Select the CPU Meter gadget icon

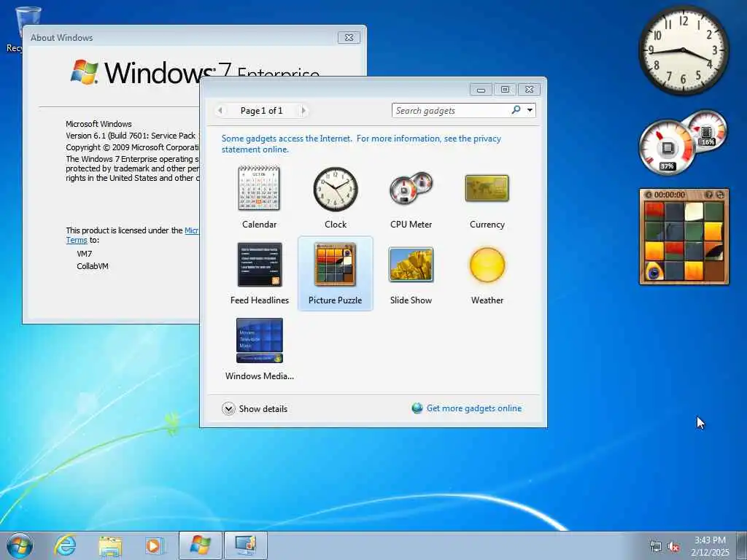click(x=411, y=189)
